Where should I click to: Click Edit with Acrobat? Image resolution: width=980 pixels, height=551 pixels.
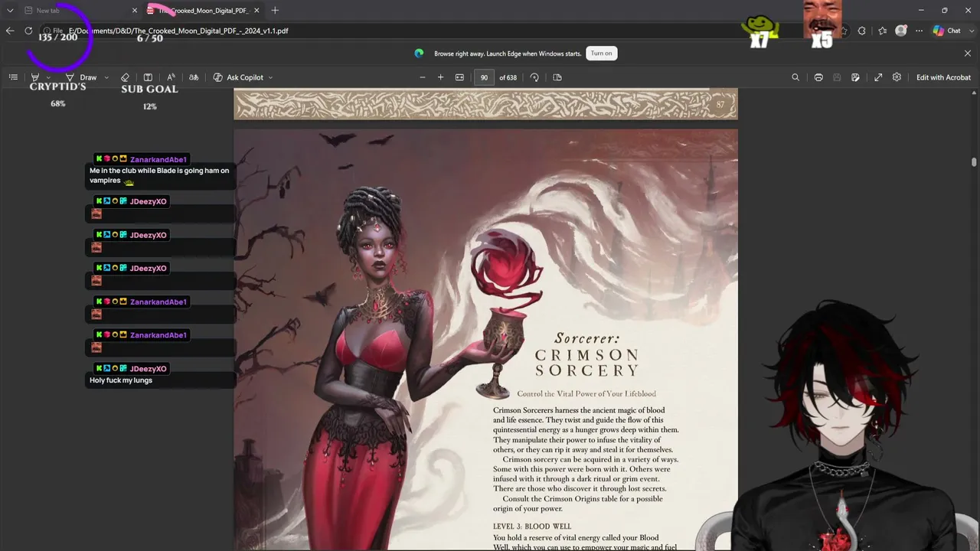[x=943, y=77]
